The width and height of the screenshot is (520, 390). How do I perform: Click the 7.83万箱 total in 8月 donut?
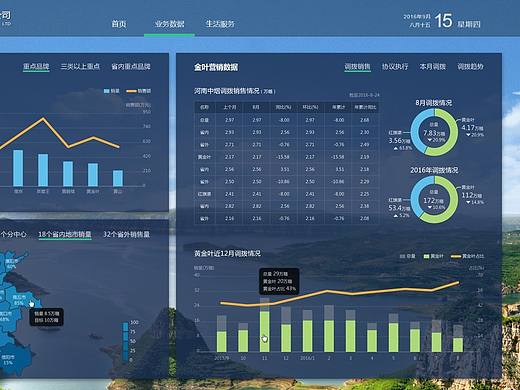click(x=434, y=133)
